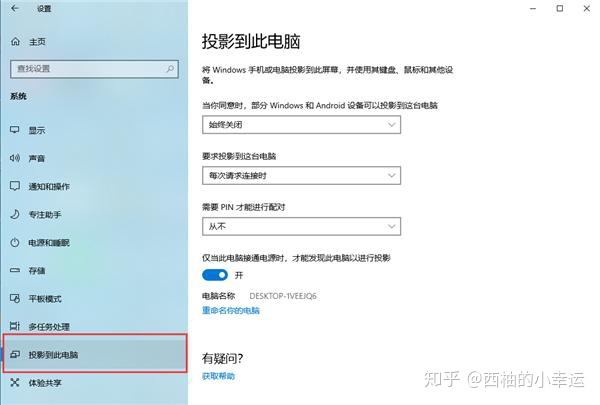Open the 主页 home icon
Viewport: 600px width, 405px height.
pyautogui.click(x=15, y=41)
